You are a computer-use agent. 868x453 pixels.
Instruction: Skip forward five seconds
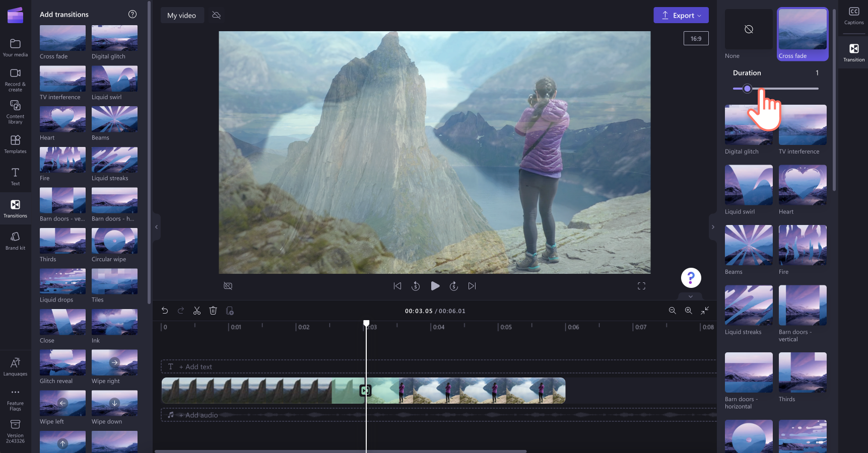pos(454,286)
